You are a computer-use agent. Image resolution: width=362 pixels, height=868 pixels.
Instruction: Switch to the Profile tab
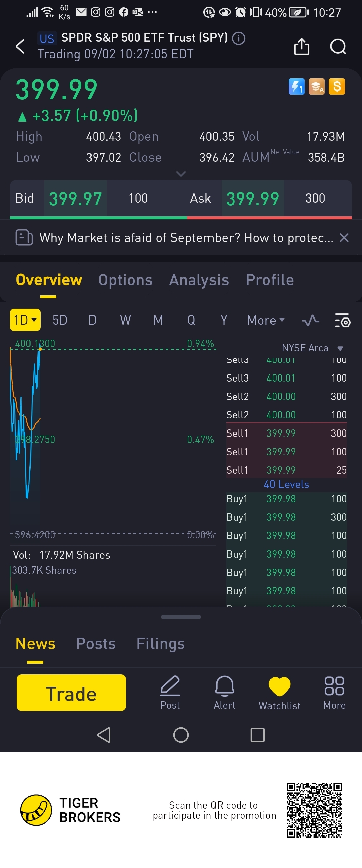click(x=270, y=280)
